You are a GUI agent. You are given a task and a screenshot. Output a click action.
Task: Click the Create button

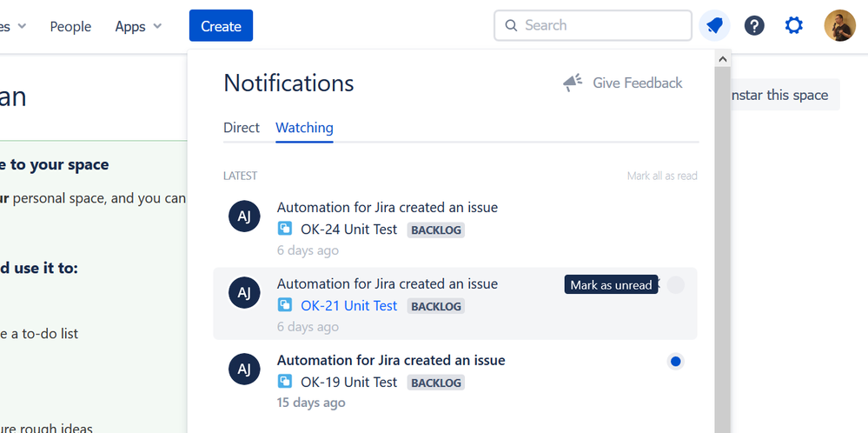click(x=221, y=25)
